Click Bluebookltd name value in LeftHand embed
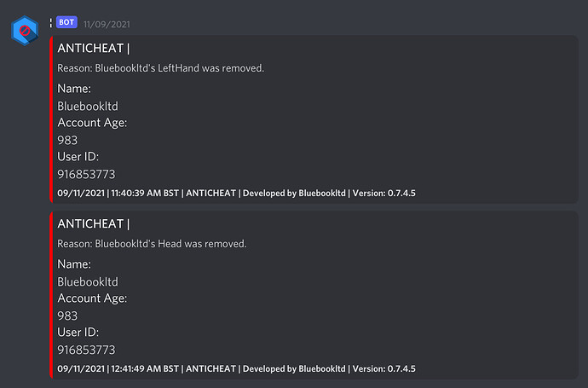The height and width of the screenshot is (388, 588). (x=88, y=107)
